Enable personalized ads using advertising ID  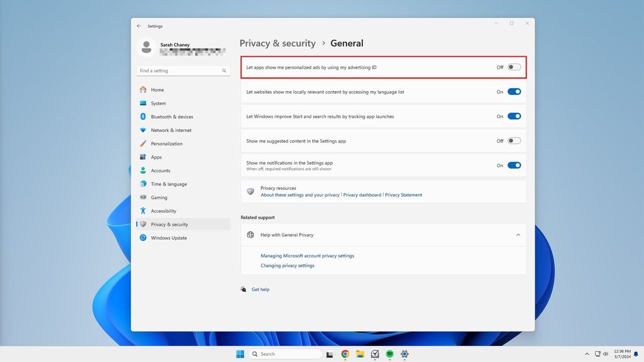pyautogui.click(x=514, y=67)
